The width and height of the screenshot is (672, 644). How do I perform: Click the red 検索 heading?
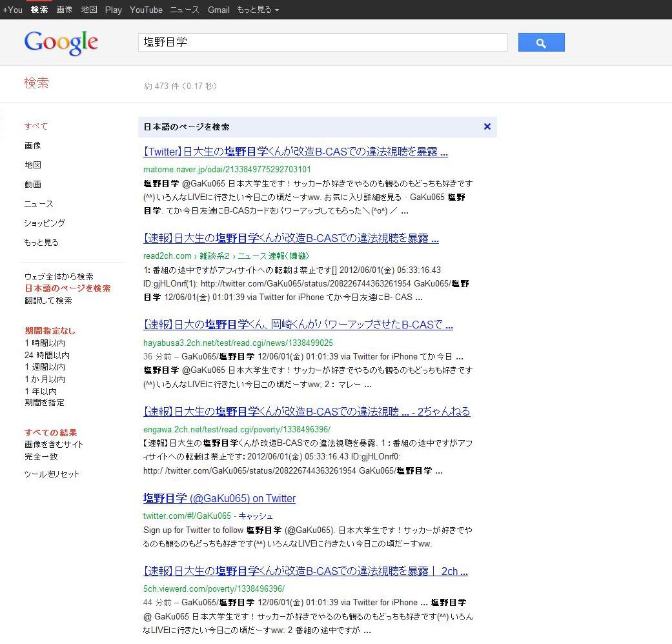pos(36,83)
